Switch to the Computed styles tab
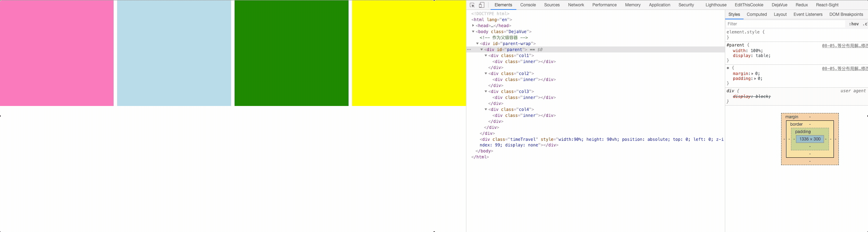868x232 pixels. [x=757, y=14]
